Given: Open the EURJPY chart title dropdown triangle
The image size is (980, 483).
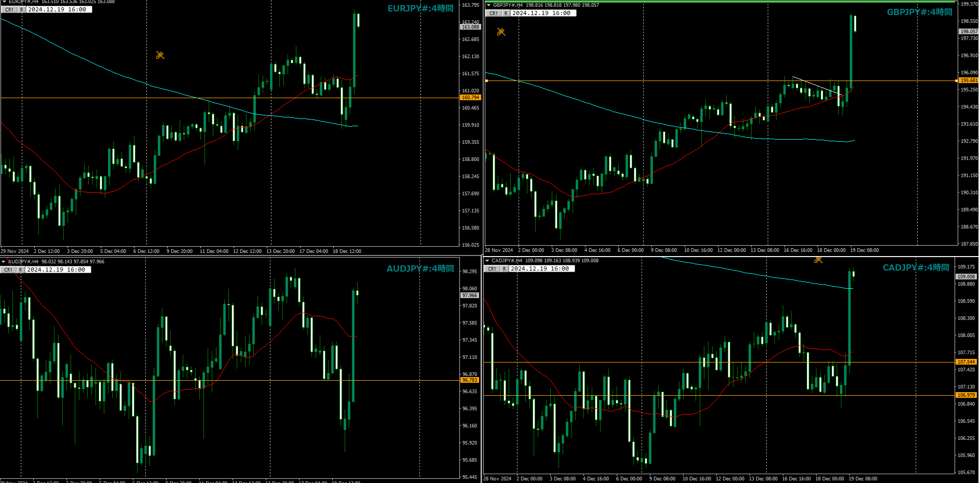Looking at the screenshot, I should point(4,2).
